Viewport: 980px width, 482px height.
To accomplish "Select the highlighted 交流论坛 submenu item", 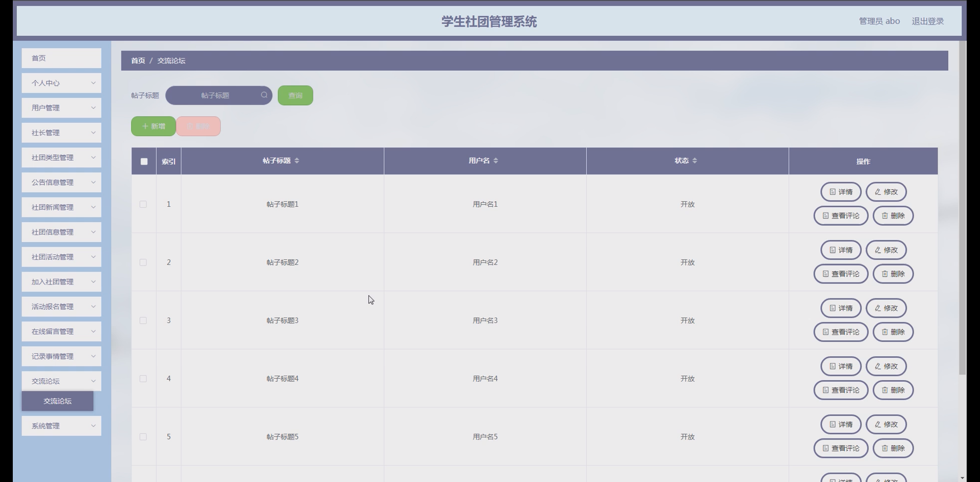I will click(57, 401).
